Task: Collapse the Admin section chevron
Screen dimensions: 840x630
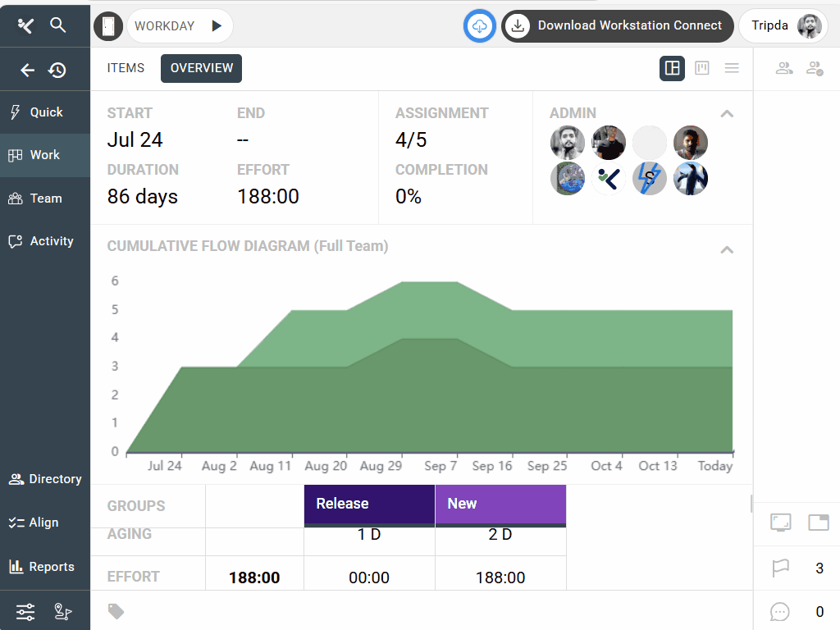Action: click(x=727, y=114)
